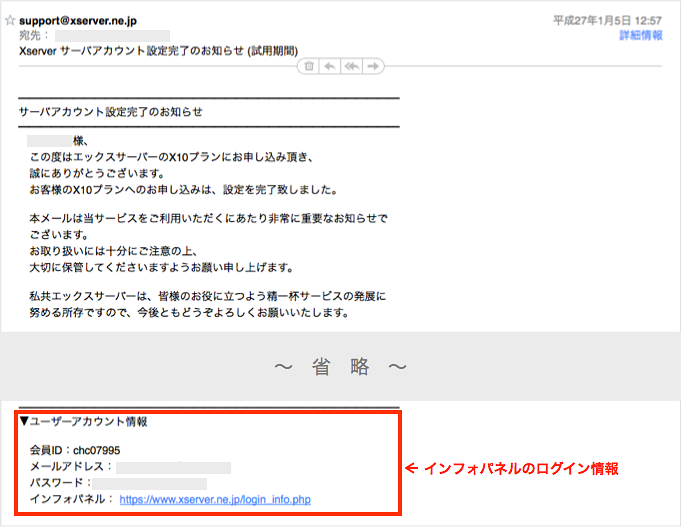
Task: Delete this email with the trash icon
Action: [x=309, y=66]
